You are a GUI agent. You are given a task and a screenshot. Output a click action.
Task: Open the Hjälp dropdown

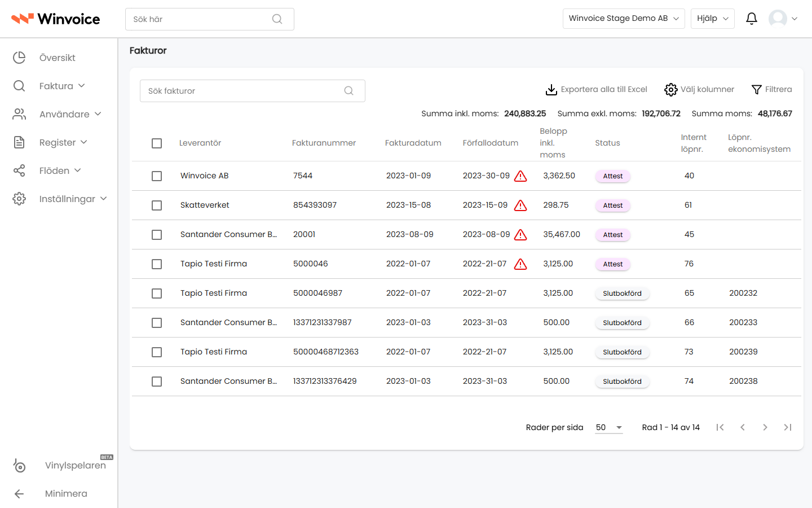click(x=713, y=19)
